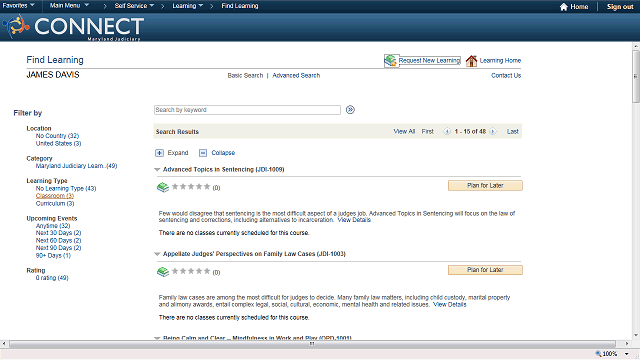
Task: Click the Request New Learning book icon
Action: 391,60
